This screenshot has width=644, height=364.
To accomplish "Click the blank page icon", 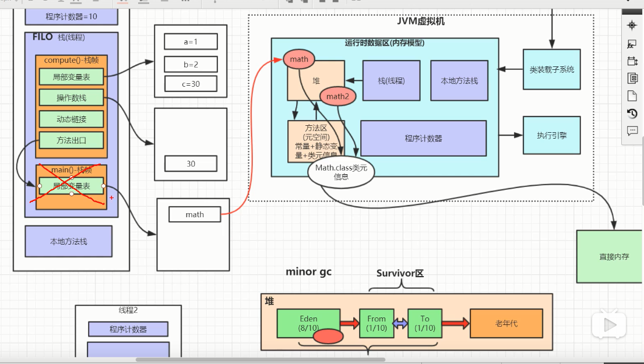I will [632, 96].
